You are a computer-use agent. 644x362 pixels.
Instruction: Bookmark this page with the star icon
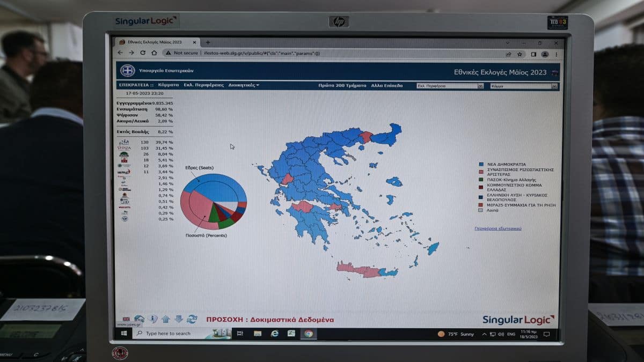(x=519, y=54)
